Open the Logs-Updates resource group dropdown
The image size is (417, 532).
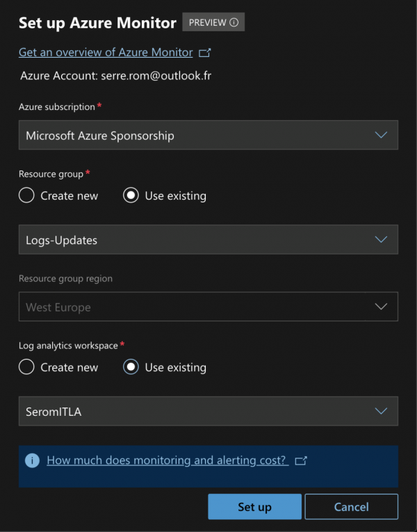(x=208, y=239)
